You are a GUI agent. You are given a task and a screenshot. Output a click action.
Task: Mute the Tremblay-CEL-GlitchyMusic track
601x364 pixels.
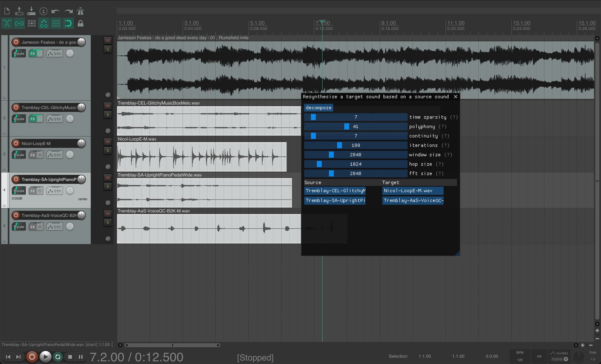(108, 106)
